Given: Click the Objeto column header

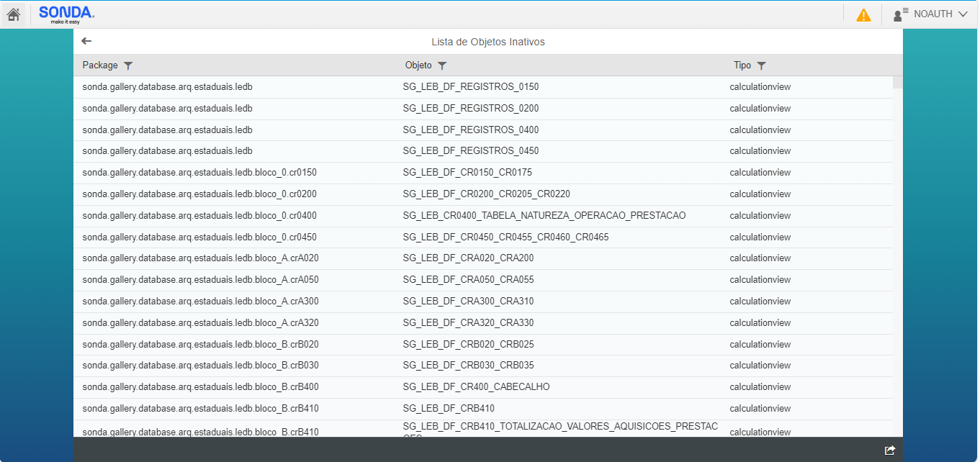Looking at the screenshot, I should click(x=418, y=65).
